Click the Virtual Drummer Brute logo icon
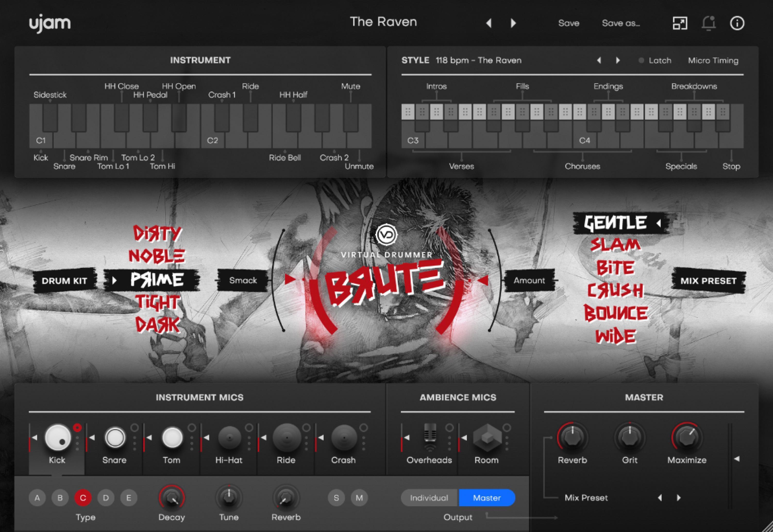This screenshot has width=773, height=532. coord(381,232)
